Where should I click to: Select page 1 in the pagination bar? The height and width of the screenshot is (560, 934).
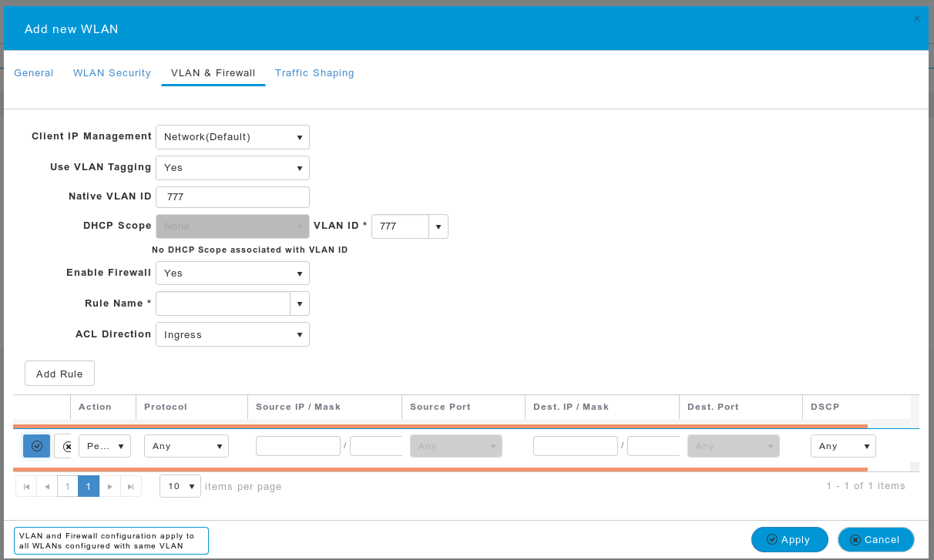click(88, 486)
